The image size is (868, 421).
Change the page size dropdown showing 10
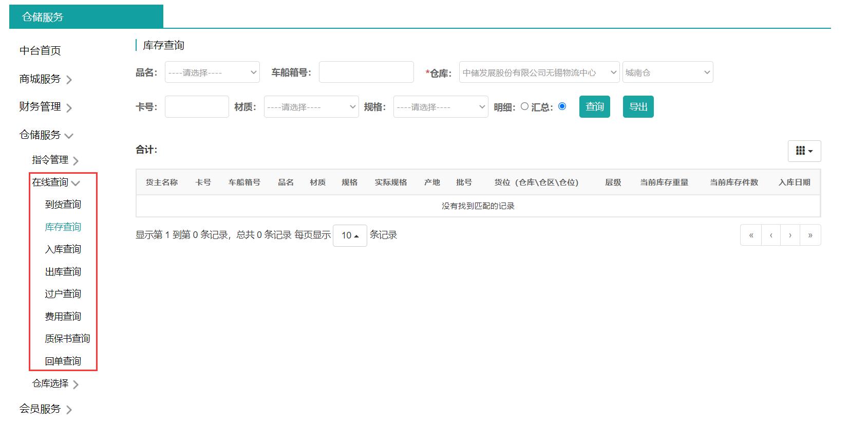350,235
